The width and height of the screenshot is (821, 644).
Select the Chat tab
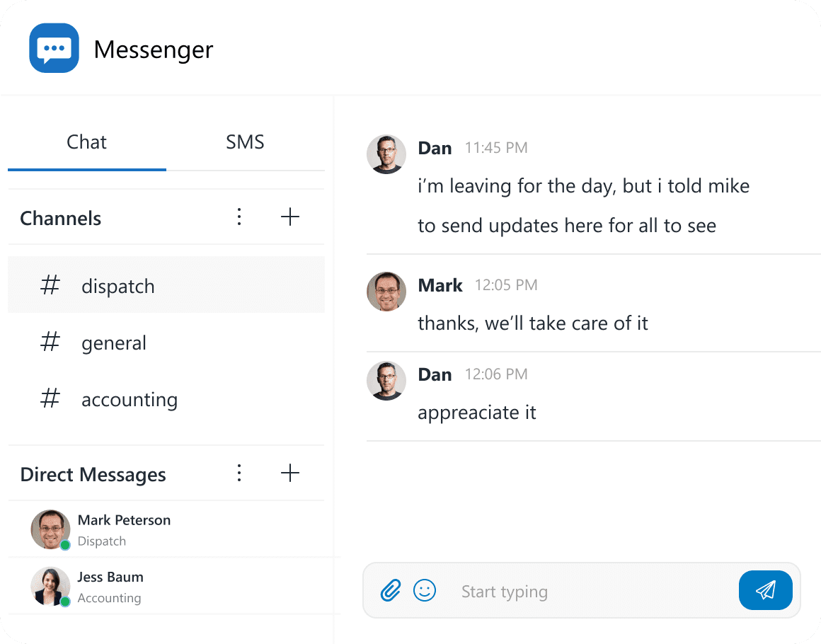[86, 142]
